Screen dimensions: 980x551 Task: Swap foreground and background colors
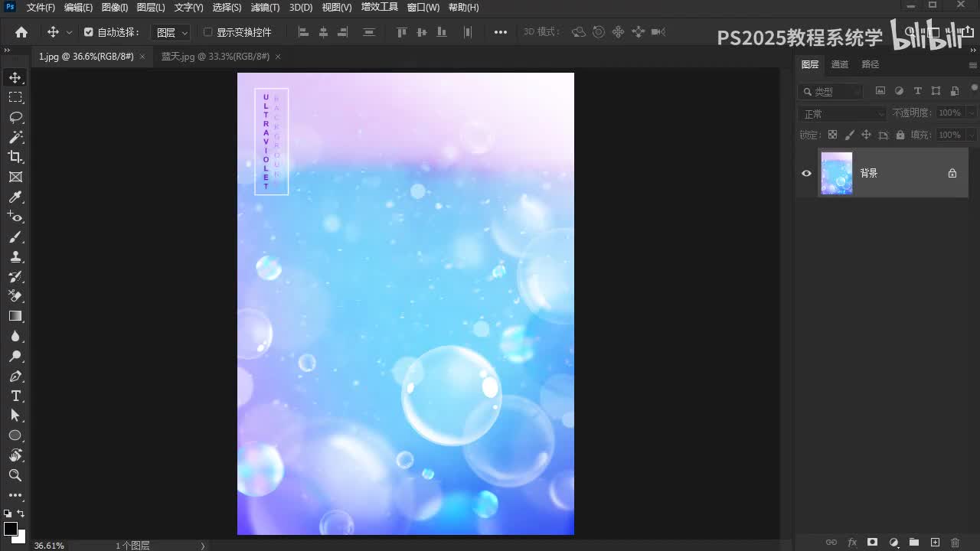point(21,514)
